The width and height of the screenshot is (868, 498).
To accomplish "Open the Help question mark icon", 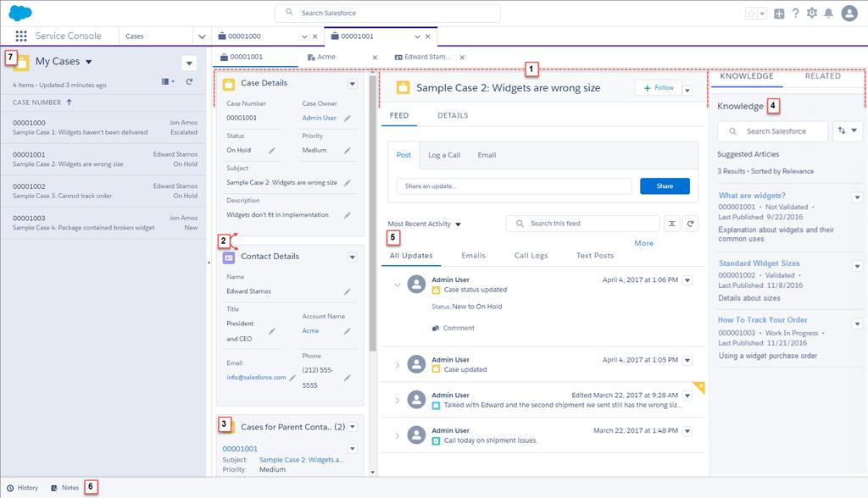I will coord(795,13).
